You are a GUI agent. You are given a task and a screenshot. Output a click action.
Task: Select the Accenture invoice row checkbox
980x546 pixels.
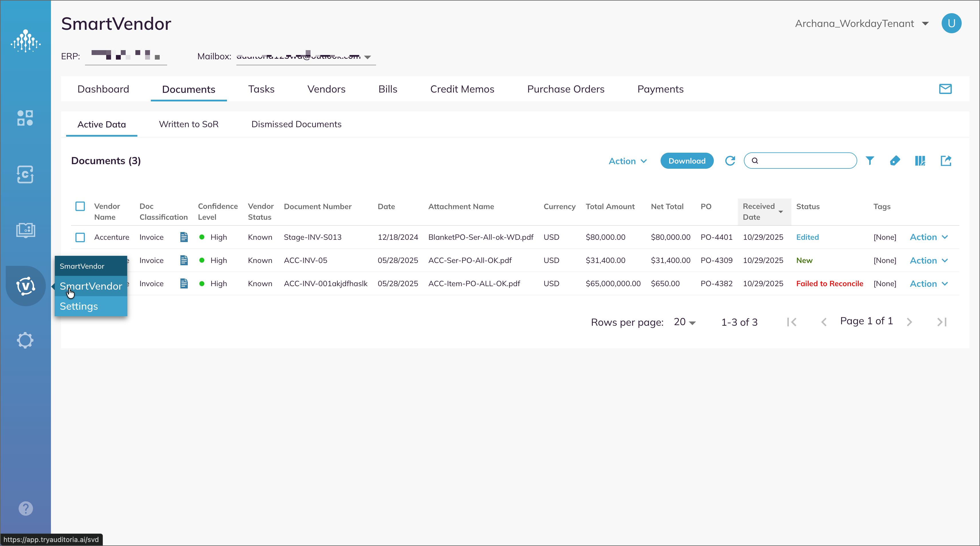80,237
